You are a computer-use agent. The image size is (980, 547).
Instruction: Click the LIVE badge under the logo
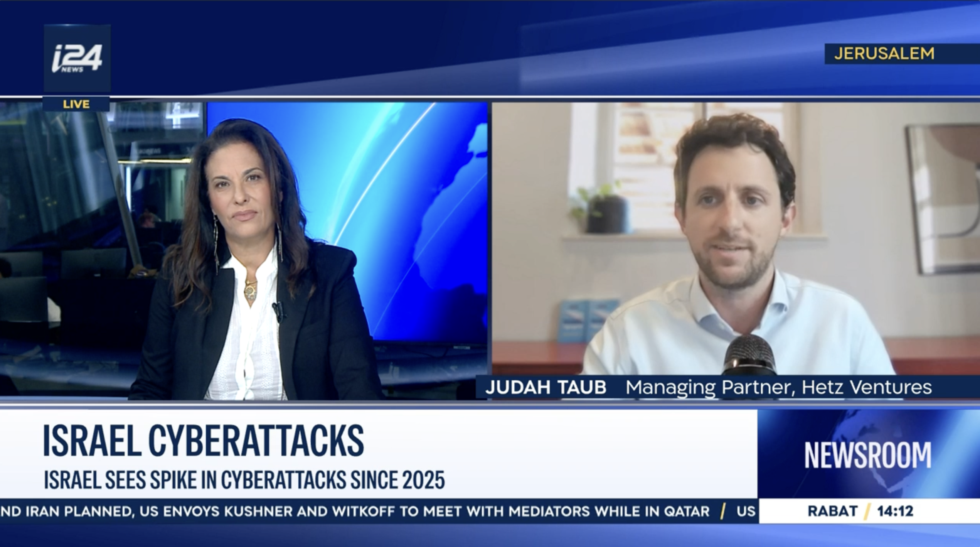click(76, 104)
